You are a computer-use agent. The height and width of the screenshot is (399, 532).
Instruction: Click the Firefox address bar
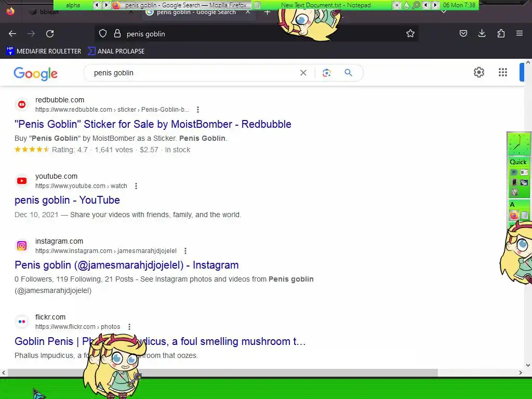click(x=256, y=34)
